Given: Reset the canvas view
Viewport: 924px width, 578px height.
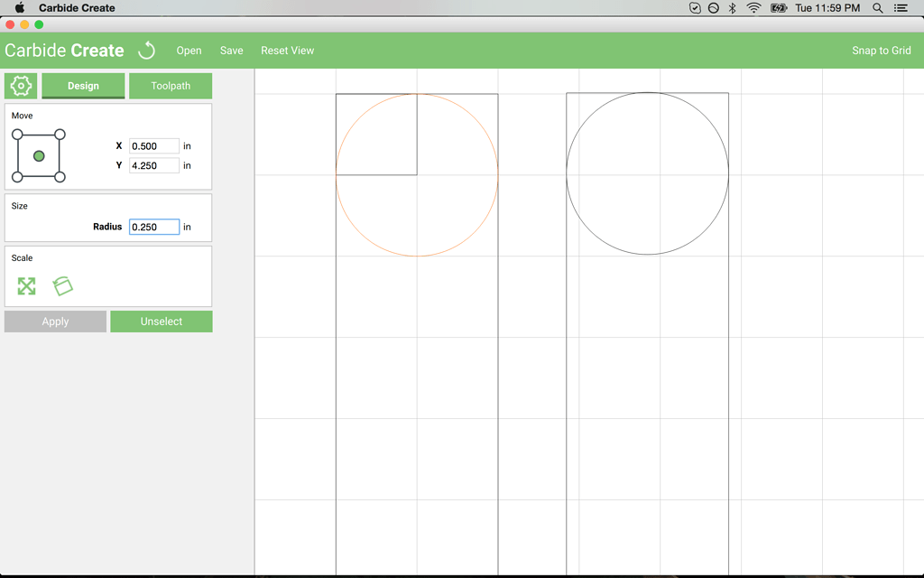Looking at the screenshot, I should (288, 51).
